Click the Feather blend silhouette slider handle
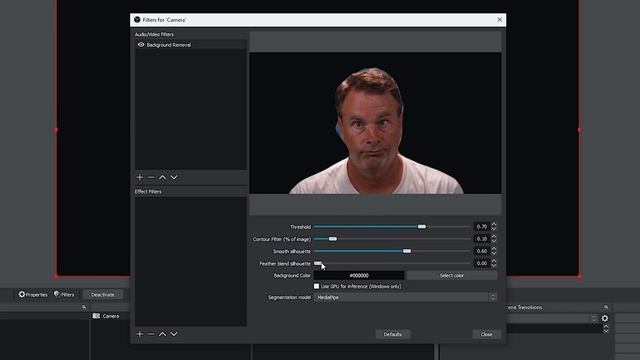640x360 pixels. (x=318, y=263)
